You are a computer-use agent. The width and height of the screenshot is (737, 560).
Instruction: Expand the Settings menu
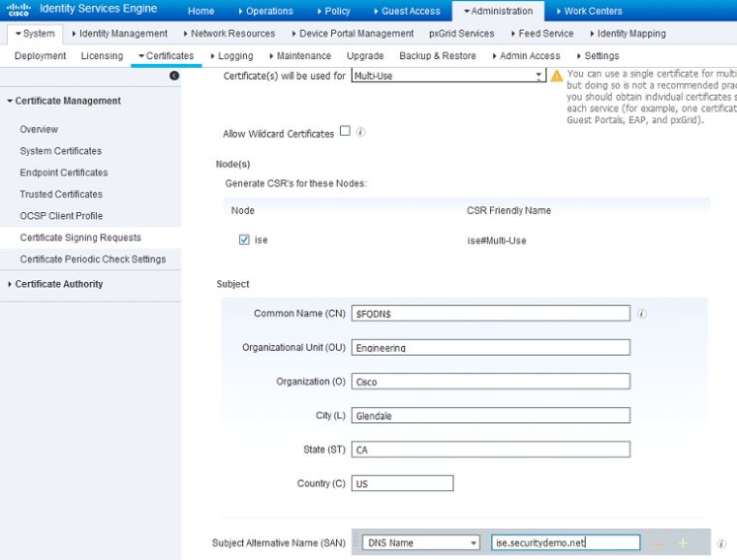point(598,55)
